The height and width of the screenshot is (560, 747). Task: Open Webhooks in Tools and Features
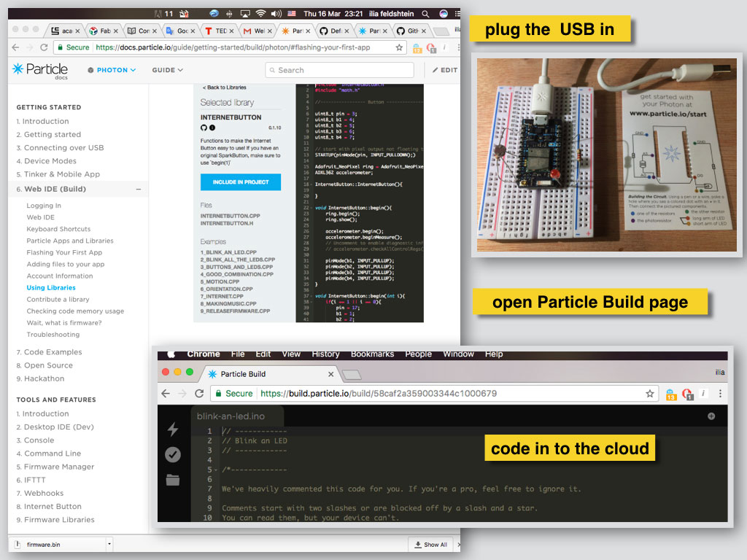tap(44, 494)
